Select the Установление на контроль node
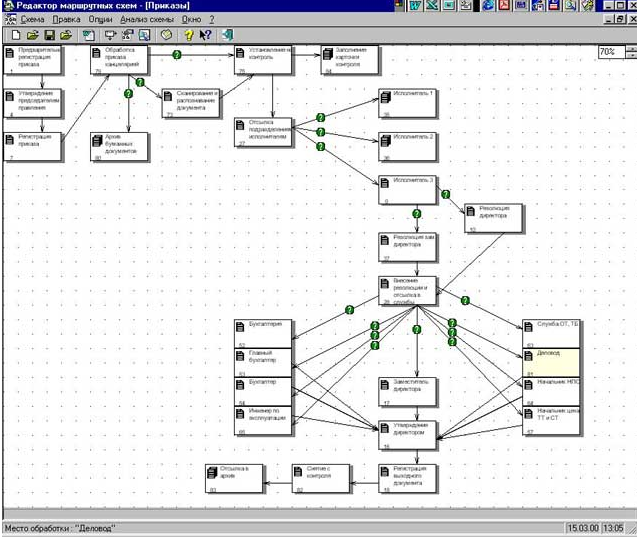The image size is (637, 538). point(263,60)
